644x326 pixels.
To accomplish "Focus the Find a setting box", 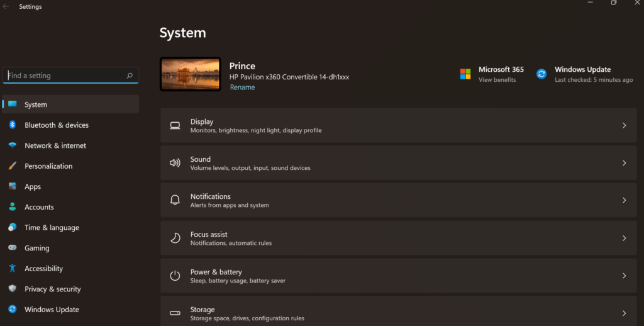I will 70,76.
